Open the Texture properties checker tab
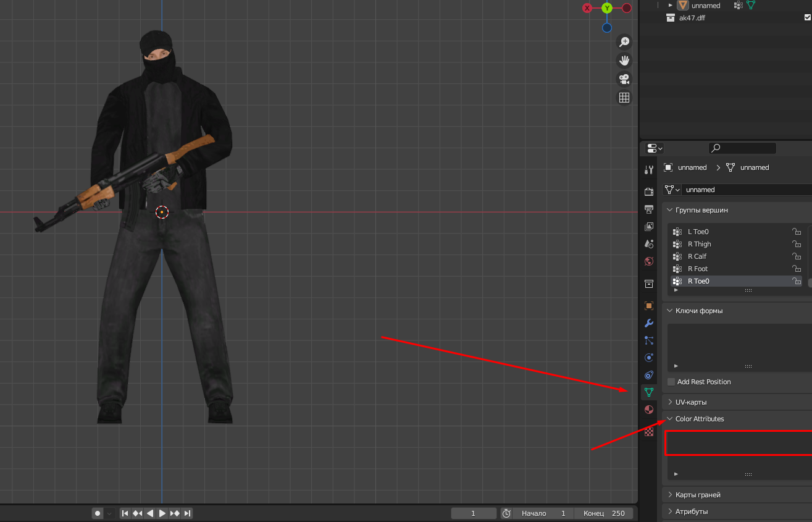 click(648, 432)
